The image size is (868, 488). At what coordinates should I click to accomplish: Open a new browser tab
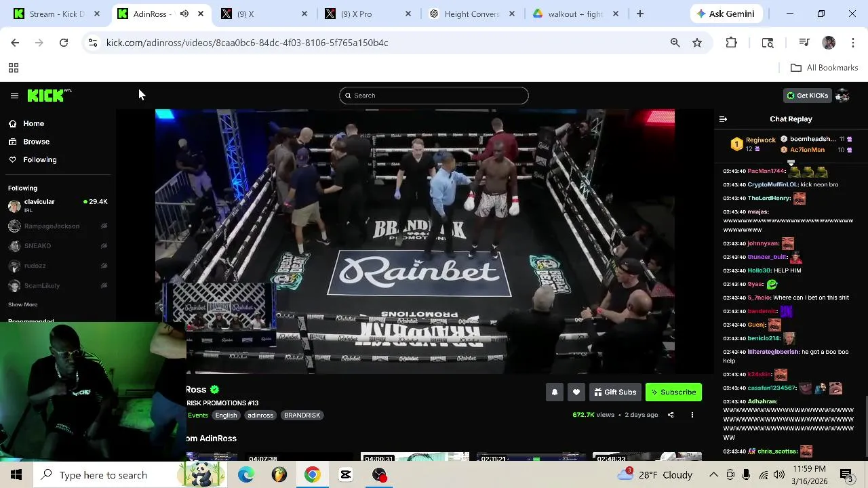[x=640, y=14]
